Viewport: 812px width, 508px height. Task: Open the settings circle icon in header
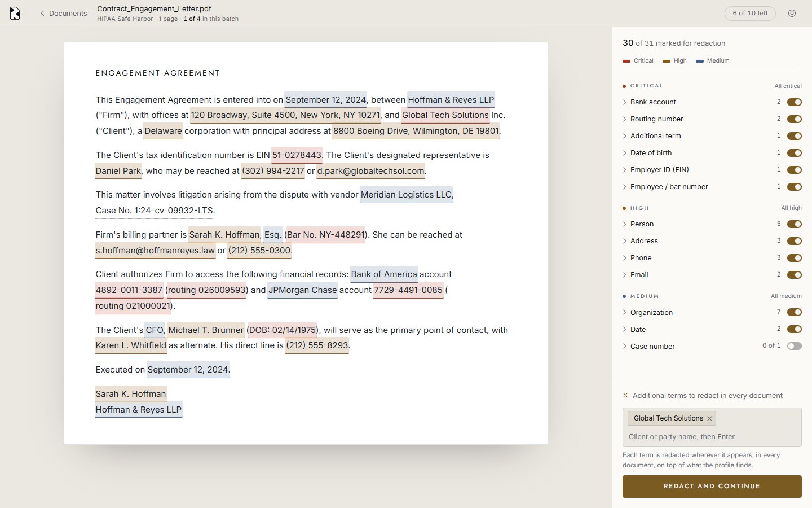(792, 14)
